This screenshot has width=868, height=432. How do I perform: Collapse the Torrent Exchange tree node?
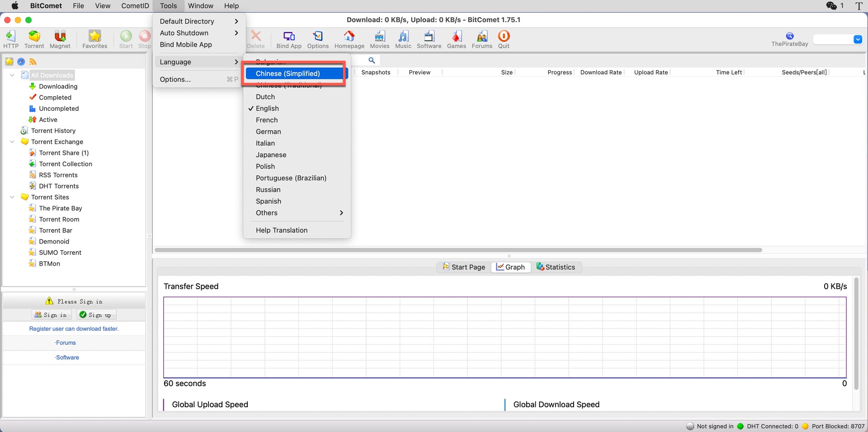pos(12,142)
